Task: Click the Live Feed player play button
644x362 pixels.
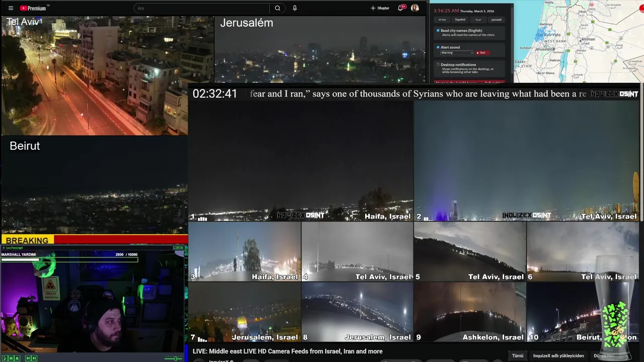Action: [5, 358]
